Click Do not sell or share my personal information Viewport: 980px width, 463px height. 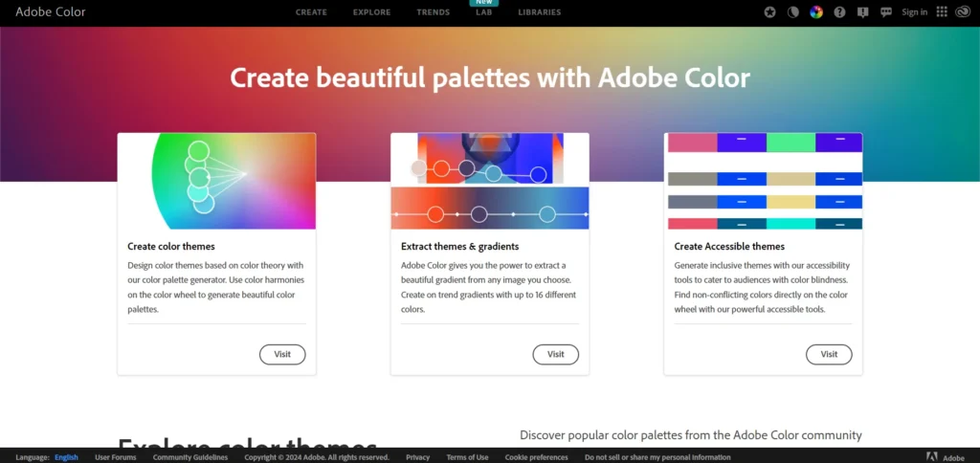(657, 457)
